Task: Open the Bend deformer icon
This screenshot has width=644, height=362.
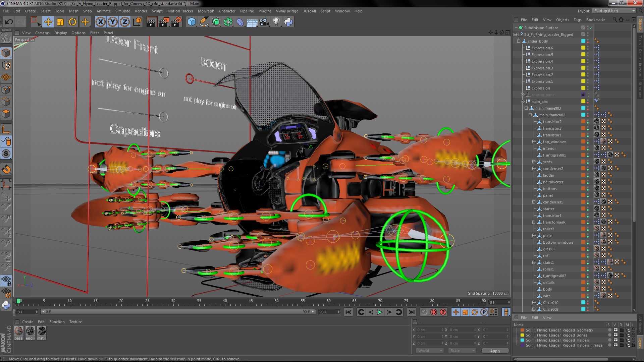Action: point(240,22)
